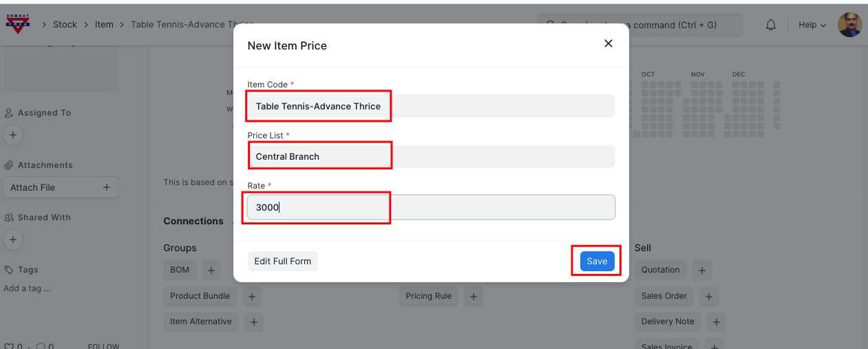Screen dimensions: 868x349
Task: Add new Pricing Rule with plus icon
Action: coord(473,297)
